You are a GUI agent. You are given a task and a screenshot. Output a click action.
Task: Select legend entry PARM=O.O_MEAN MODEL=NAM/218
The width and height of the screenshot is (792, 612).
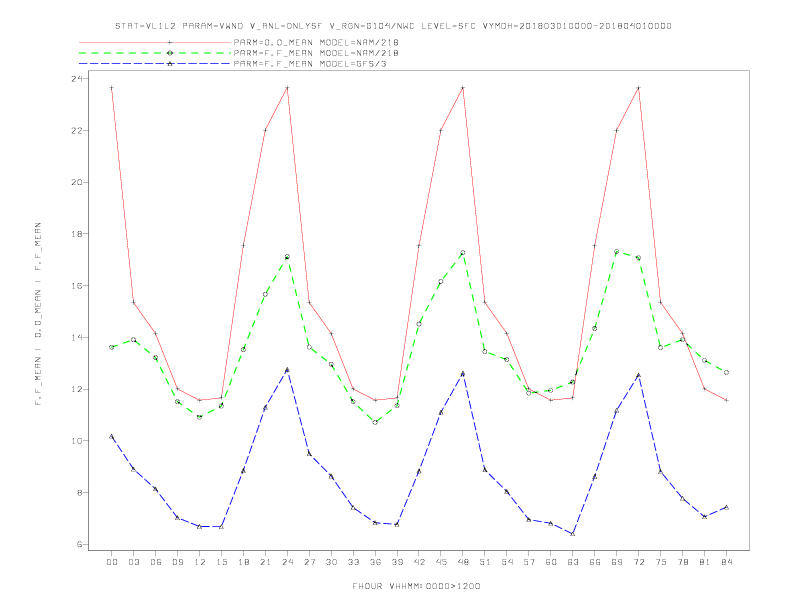(316, 42)
